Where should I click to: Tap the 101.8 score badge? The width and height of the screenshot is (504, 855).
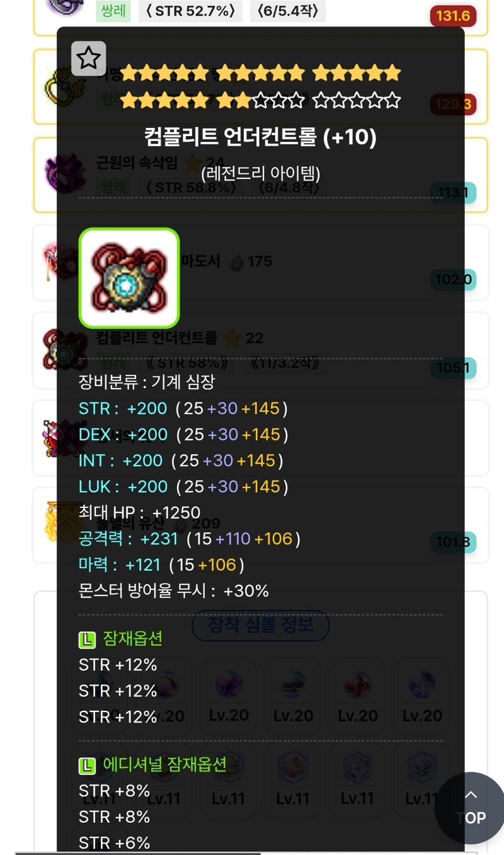(x=453, y=542)
